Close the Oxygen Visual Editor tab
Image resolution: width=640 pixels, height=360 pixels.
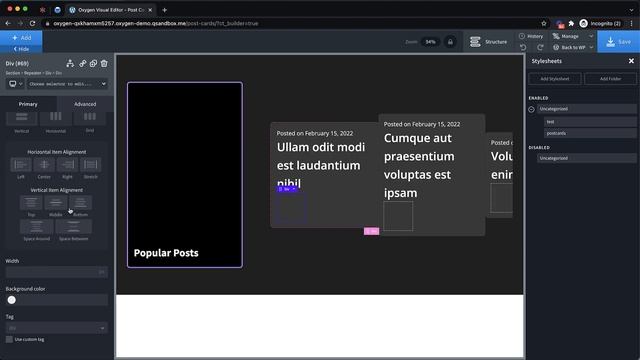pos(150,10)
